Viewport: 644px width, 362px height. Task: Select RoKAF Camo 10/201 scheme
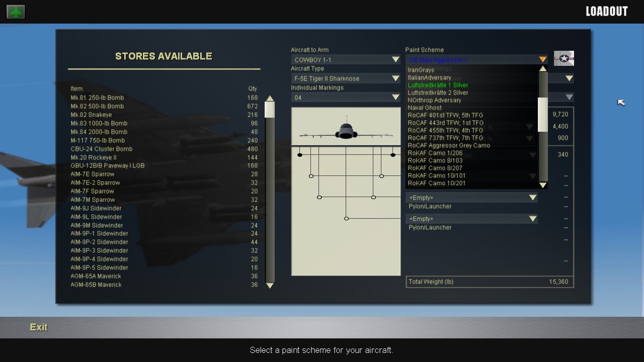tap(437, 183)
